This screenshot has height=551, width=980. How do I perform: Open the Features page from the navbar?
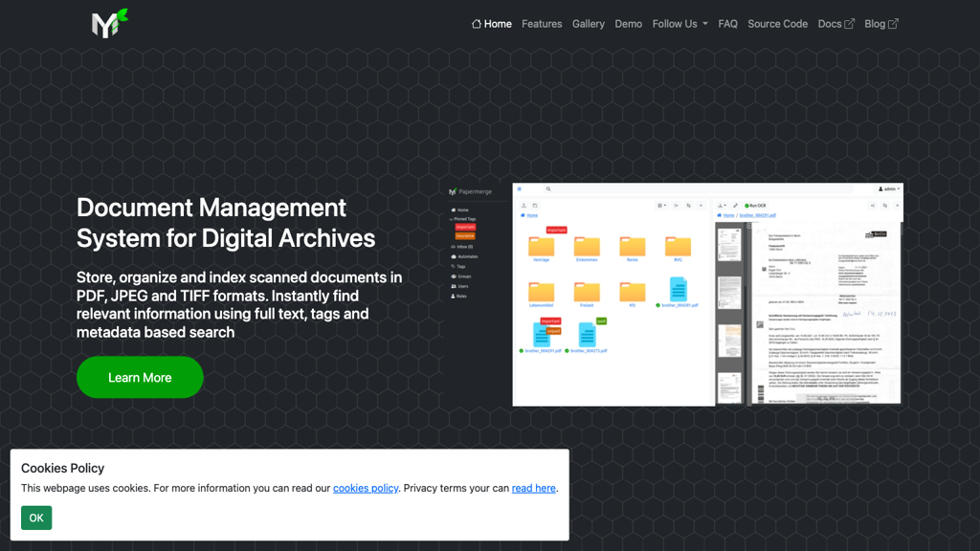[x=542, y=24]
